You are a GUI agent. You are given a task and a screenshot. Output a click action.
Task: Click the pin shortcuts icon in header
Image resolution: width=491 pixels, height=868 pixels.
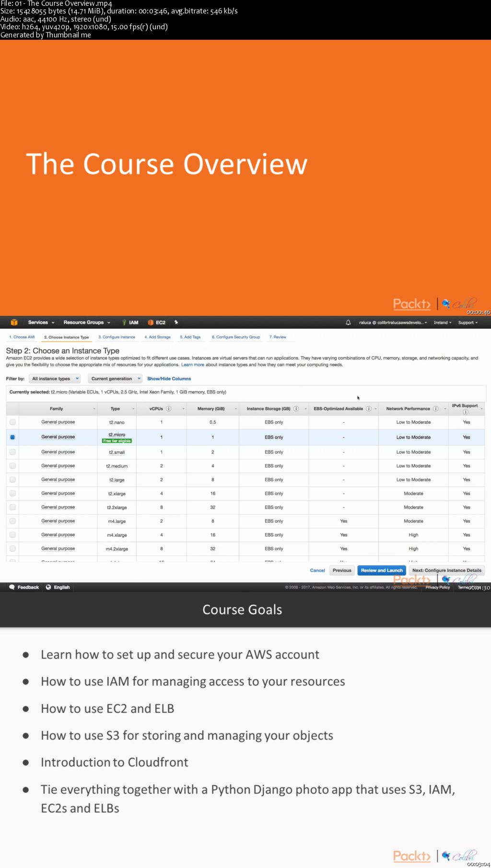pyautogui.click(x=176, y=322)
